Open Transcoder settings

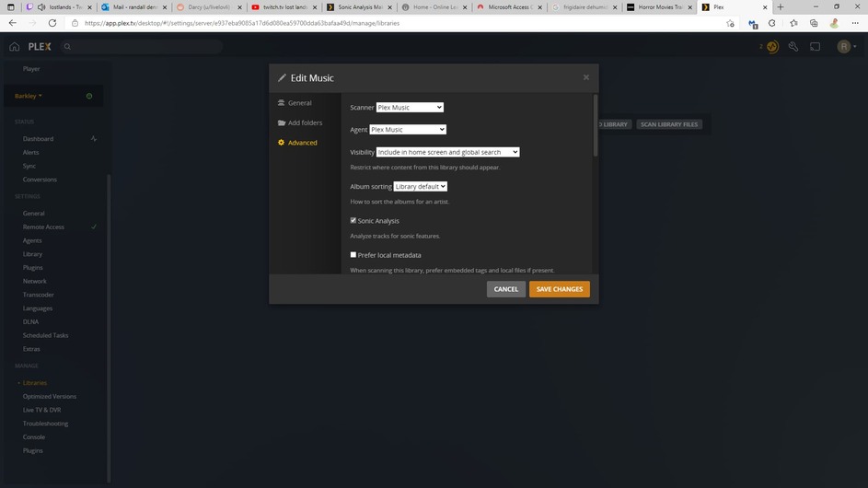tap(38, 295)
